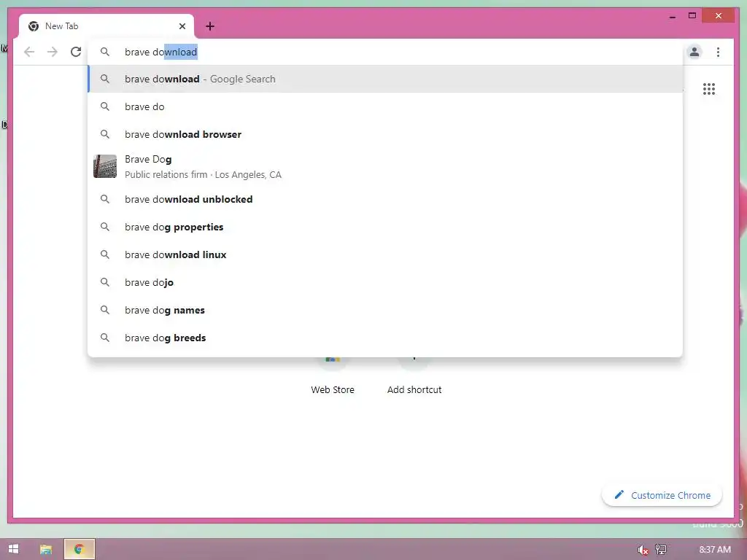747x560 pixels.
Task: Open the Chrome profile avatar icon
Action: coord(694,52)
